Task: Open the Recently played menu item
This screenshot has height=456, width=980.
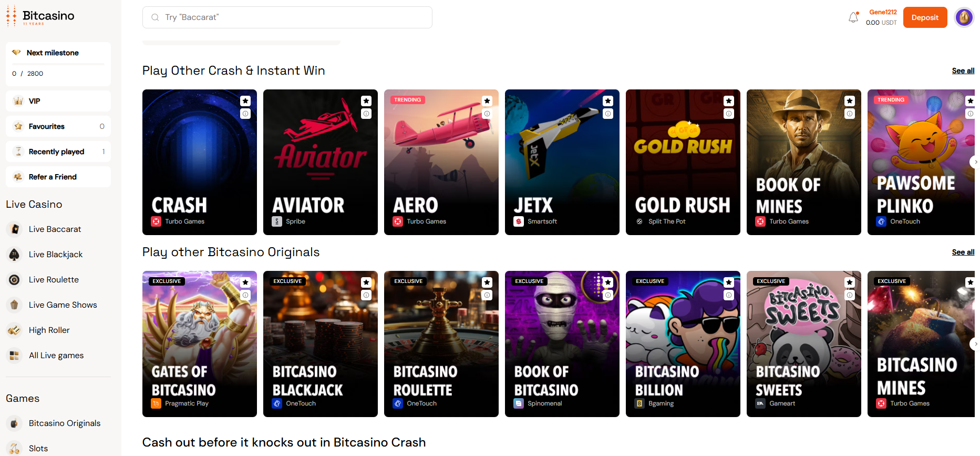Action: pos(58,151)
